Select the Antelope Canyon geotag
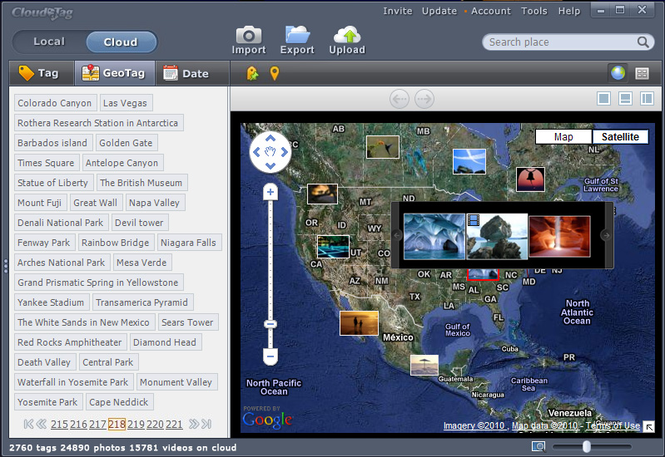The height and width of the screenshot is (457, 665). tap(122, 163)
